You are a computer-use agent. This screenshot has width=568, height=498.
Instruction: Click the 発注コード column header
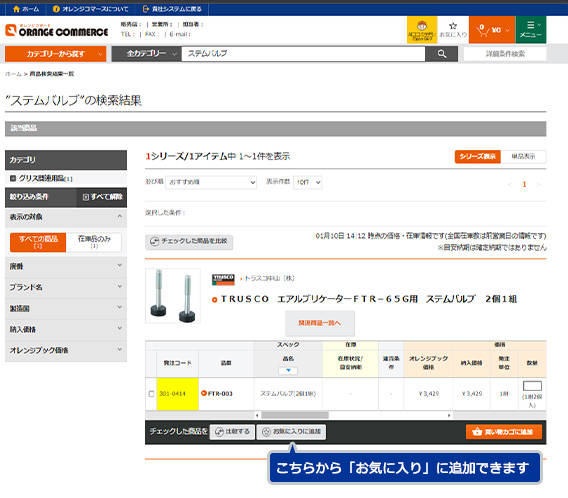(178, 363)
